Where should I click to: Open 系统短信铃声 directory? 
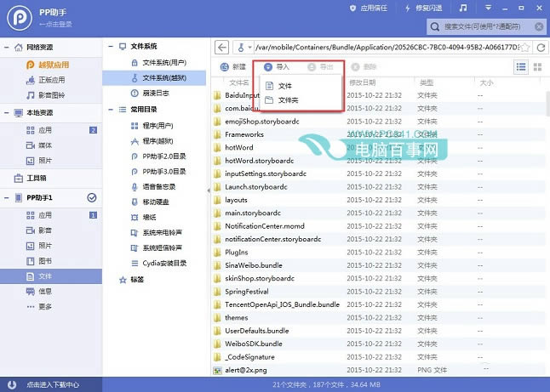(x=156, y=248)
